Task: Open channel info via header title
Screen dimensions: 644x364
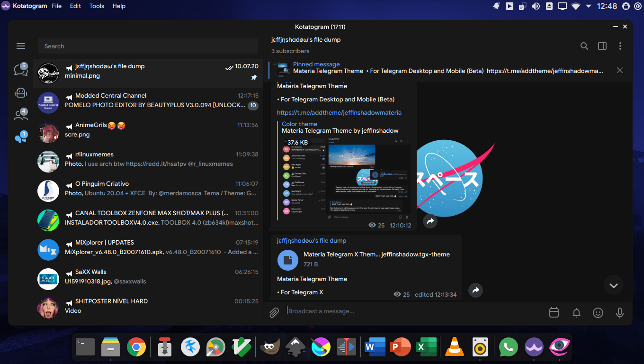Action: pos(306,40)
